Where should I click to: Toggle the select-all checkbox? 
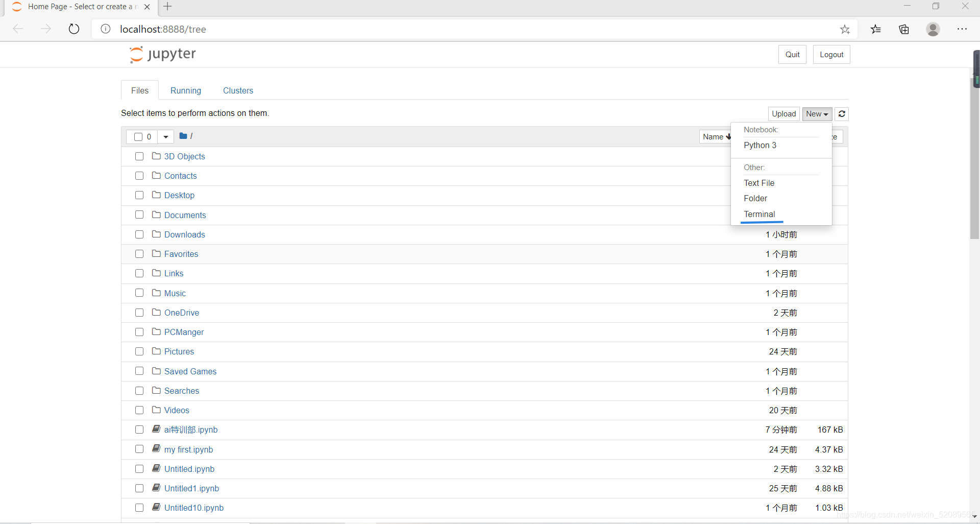tap(138, 137)
